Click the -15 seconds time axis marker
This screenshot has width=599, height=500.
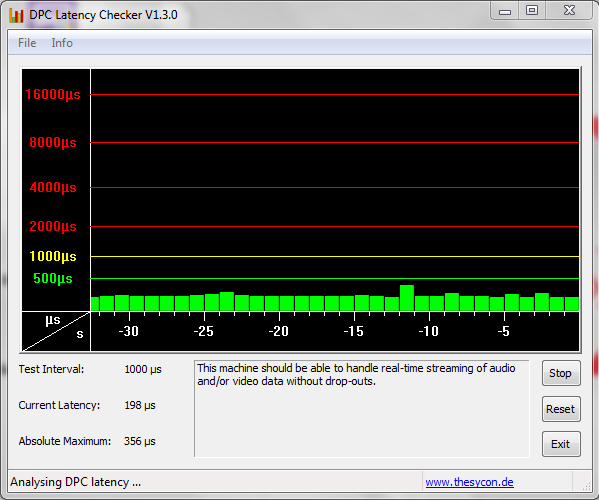point(353,331)
